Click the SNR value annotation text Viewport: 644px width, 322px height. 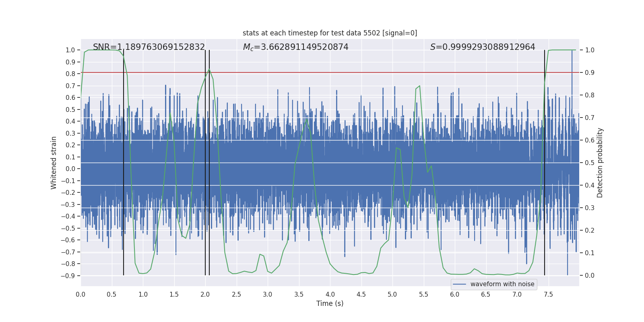[149, 47]
